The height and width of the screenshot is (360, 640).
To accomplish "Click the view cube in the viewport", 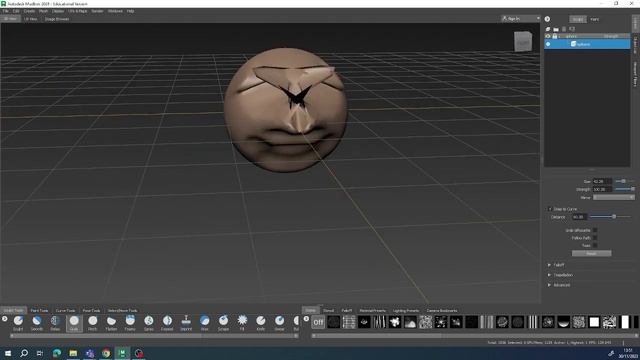I will click(523, 41).
